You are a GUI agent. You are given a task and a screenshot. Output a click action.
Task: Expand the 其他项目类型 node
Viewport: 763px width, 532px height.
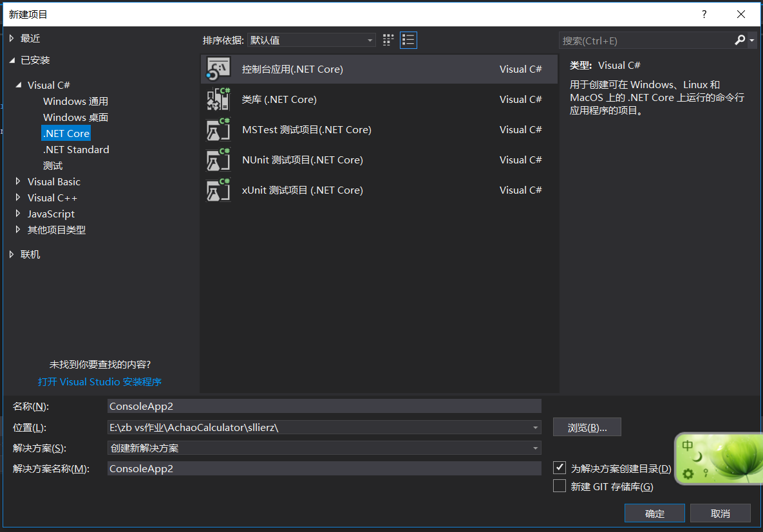coord(18,229)
